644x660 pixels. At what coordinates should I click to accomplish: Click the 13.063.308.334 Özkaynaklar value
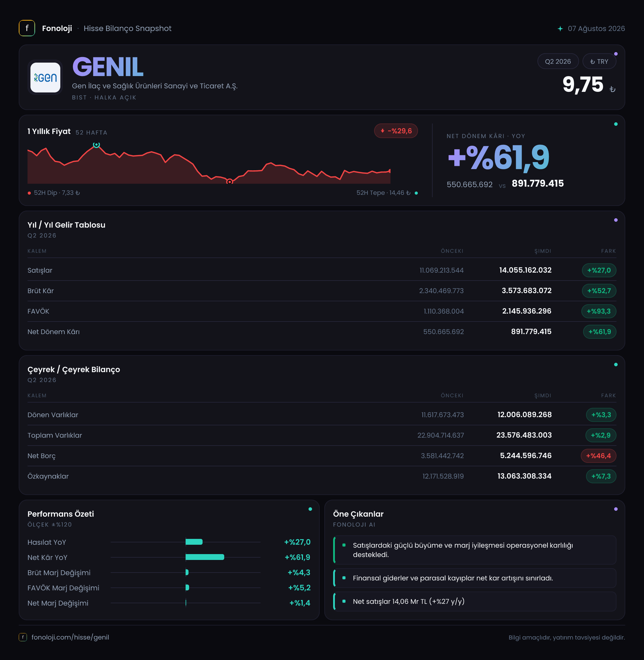coord(524,476)
